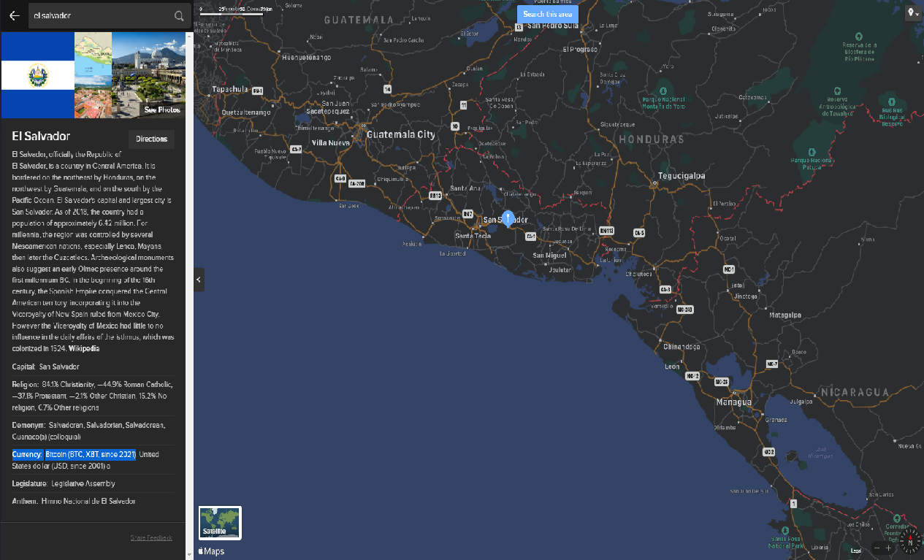Open the Wikipedia source link
The height and width of the screenshot is (560, 924).
(85, 348)
